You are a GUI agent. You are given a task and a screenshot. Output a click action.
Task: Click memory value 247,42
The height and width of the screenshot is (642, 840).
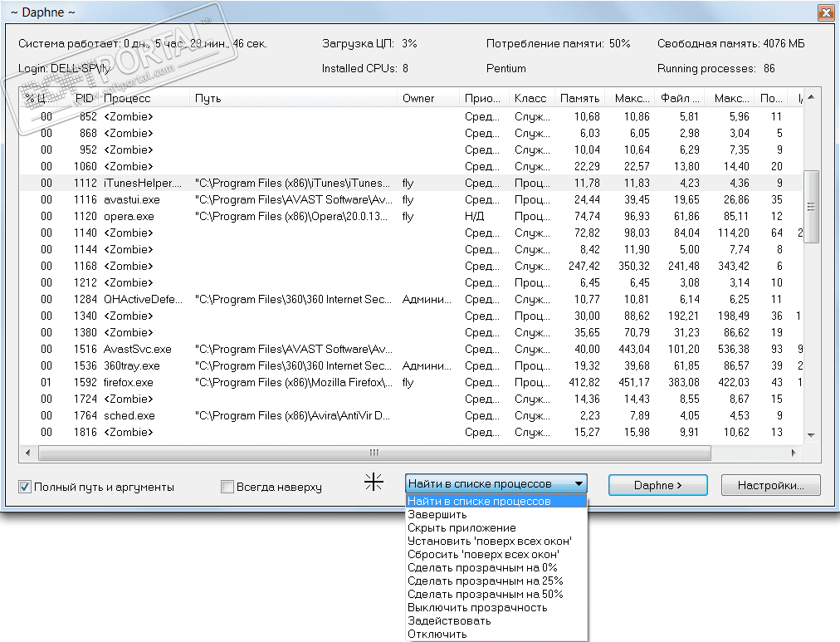584,266
